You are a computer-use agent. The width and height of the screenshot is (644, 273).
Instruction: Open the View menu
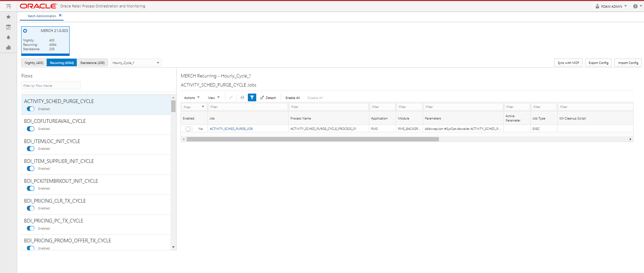[x=214, y=98]
